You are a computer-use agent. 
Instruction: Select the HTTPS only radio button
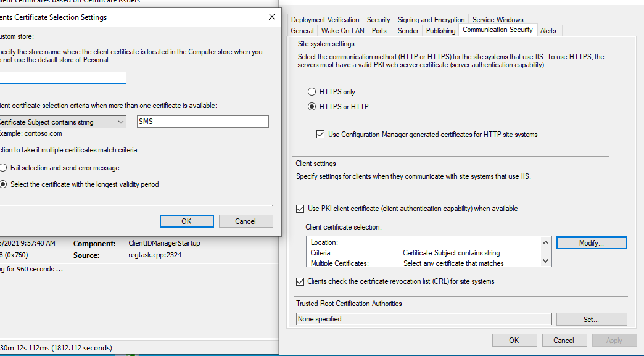click(312, 92)
